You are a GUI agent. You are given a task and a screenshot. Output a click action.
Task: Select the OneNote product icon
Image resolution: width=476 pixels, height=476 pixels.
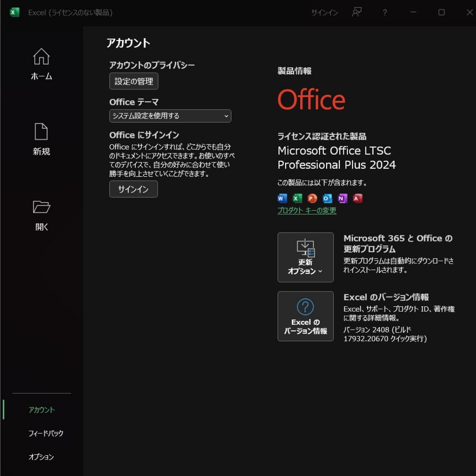coord(342,198)
